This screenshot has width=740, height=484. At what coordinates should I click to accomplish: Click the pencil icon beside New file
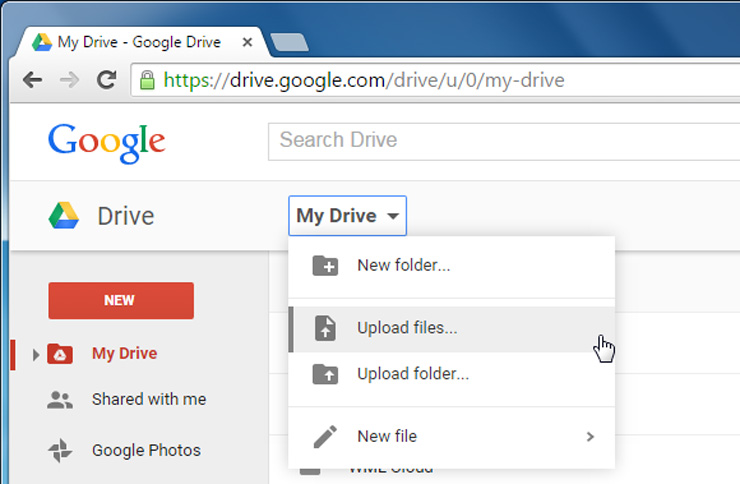coord(325,436)
